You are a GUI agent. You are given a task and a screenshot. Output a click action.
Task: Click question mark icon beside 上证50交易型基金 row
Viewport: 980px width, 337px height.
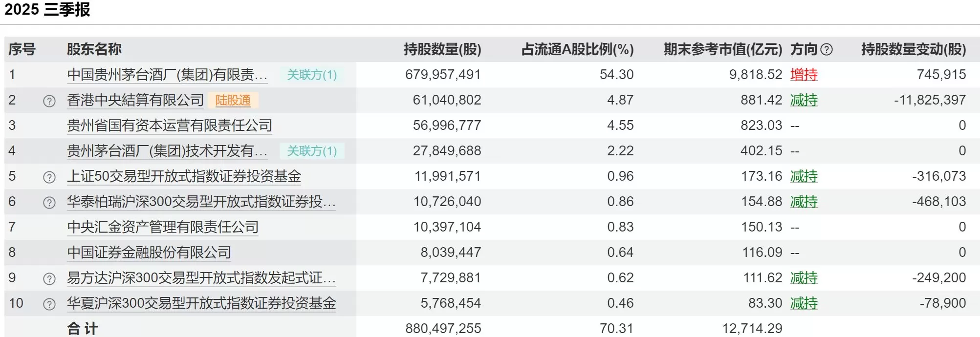coord(49,176)
